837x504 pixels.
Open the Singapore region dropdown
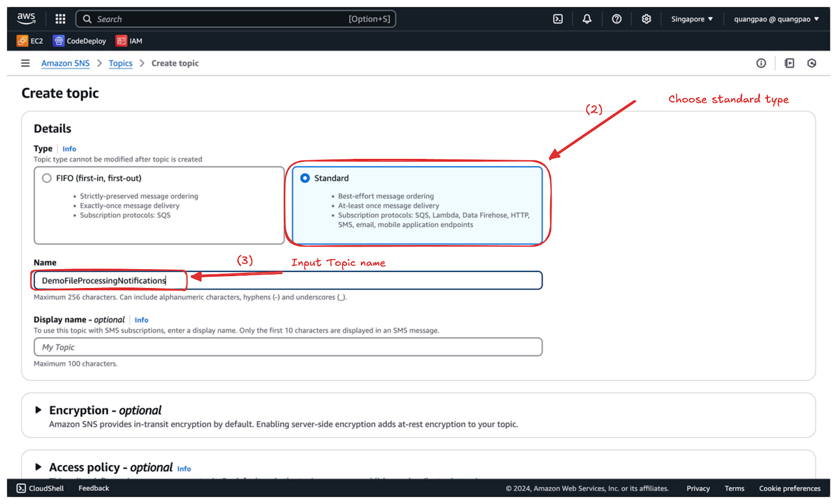coord(692,19)
